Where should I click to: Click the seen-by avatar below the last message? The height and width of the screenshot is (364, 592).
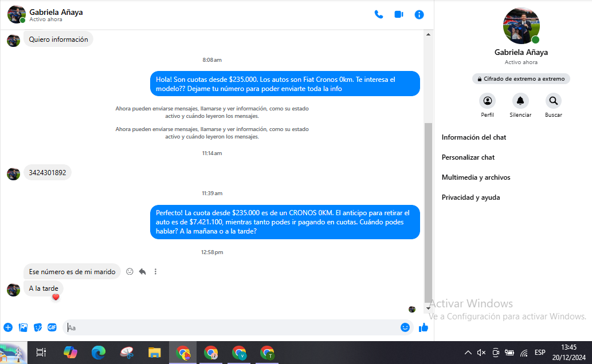tap(412, 309)
